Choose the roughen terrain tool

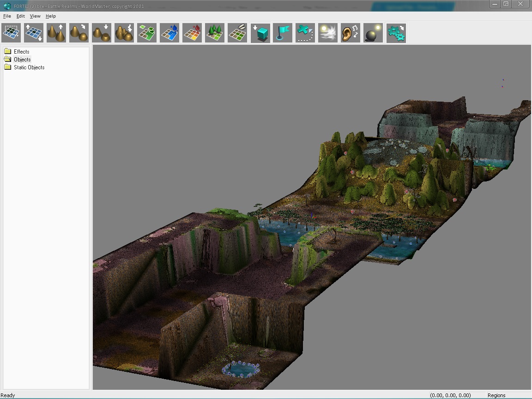coord(124,33)
